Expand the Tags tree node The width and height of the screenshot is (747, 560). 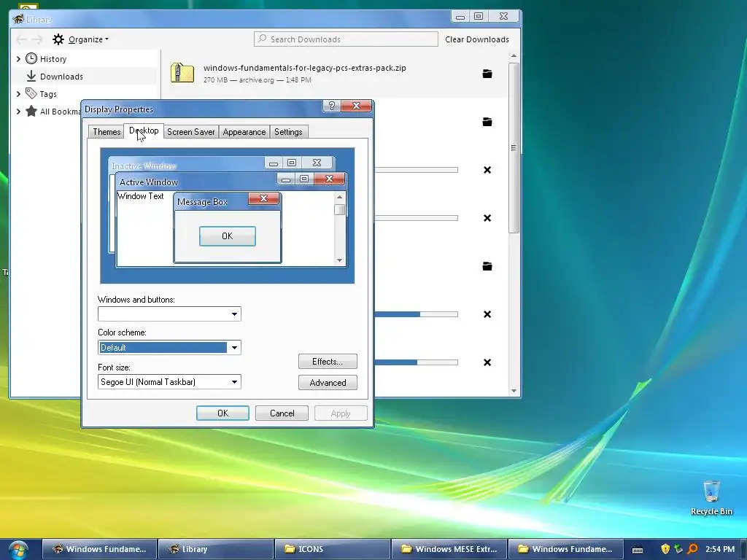click(x=18, y=94)
